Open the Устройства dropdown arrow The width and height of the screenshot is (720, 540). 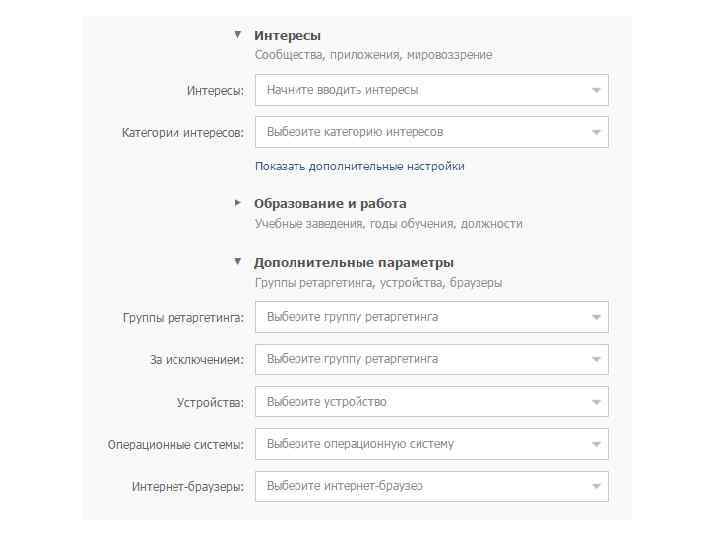coord(596,402)
